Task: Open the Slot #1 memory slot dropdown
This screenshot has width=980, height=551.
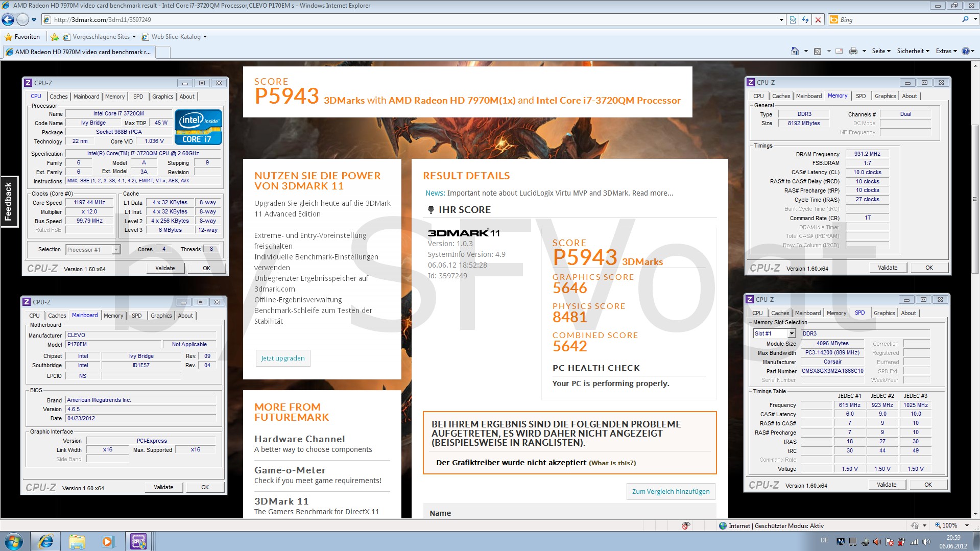Action: point(775,333)
